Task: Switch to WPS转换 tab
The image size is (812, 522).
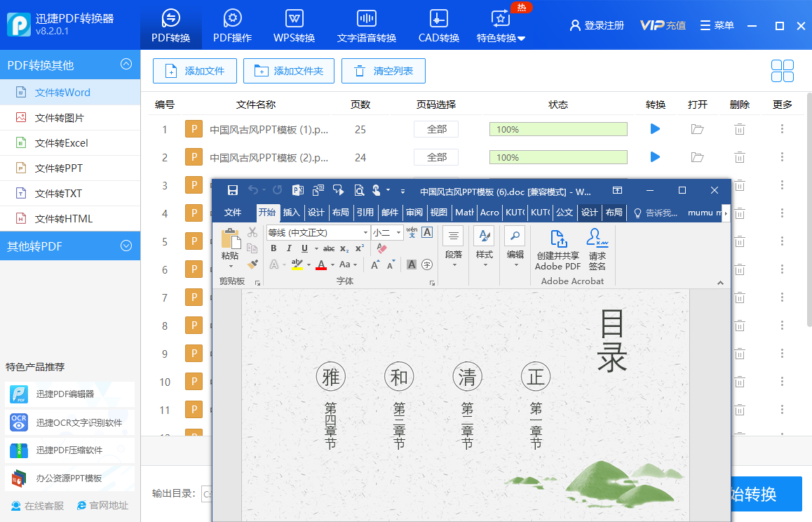Action: click(294, 25)
